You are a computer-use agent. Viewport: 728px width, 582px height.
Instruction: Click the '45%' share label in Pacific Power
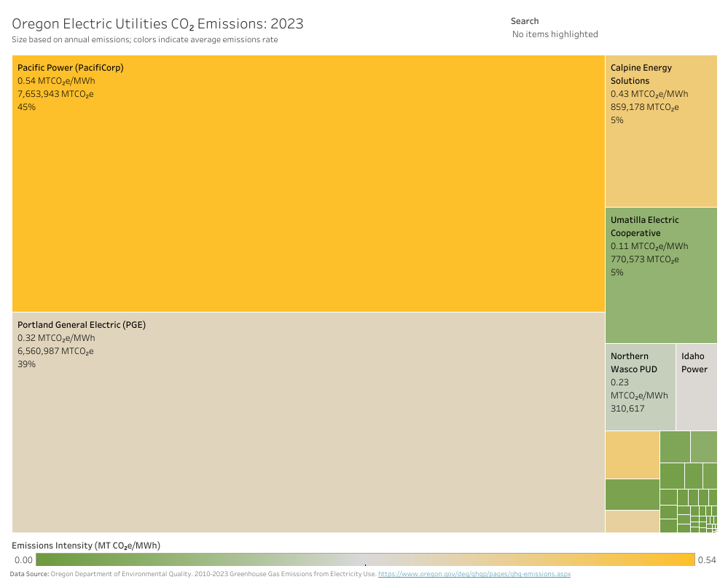(26, 107)
